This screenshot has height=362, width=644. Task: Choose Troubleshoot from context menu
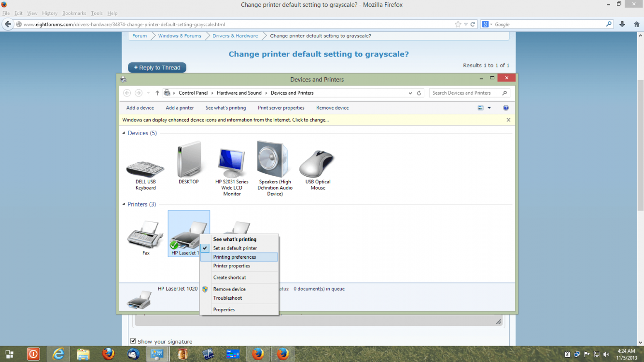239,298
